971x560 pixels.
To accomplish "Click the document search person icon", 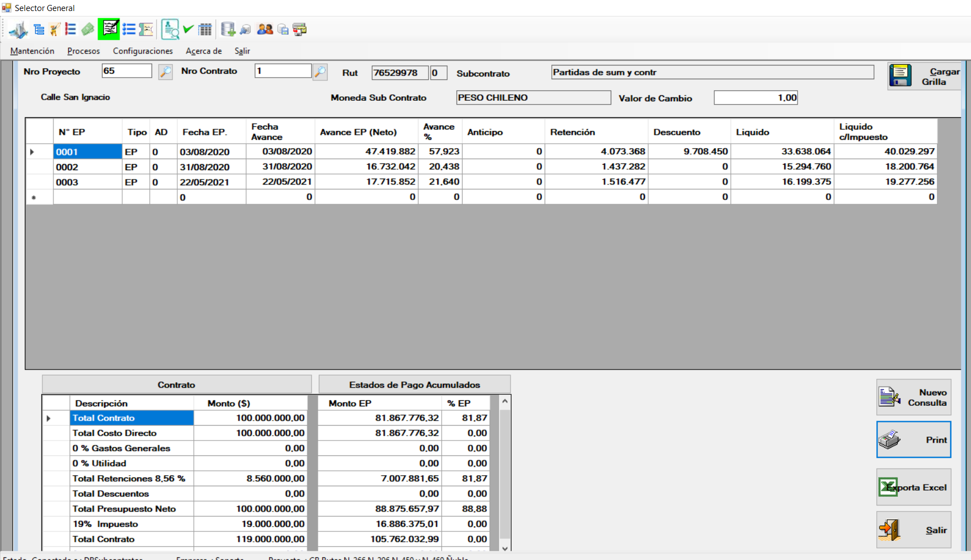I will coord(170,29).
